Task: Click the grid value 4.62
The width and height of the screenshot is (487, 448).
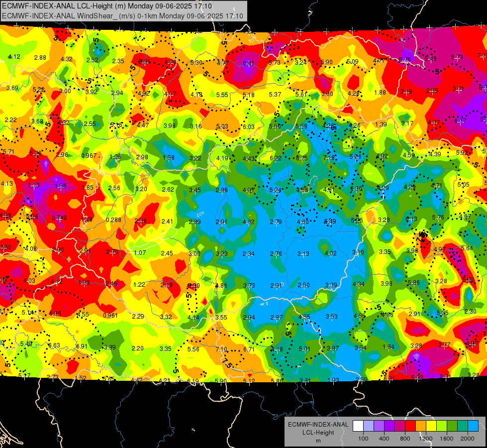Action: (x=248, y=222)
